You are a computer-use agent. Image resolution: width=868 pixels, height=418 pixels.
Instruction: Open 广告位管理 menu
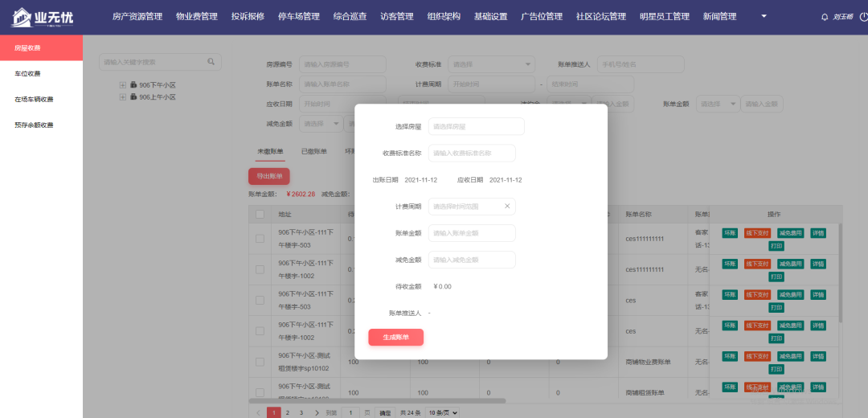tap(542, 17)
